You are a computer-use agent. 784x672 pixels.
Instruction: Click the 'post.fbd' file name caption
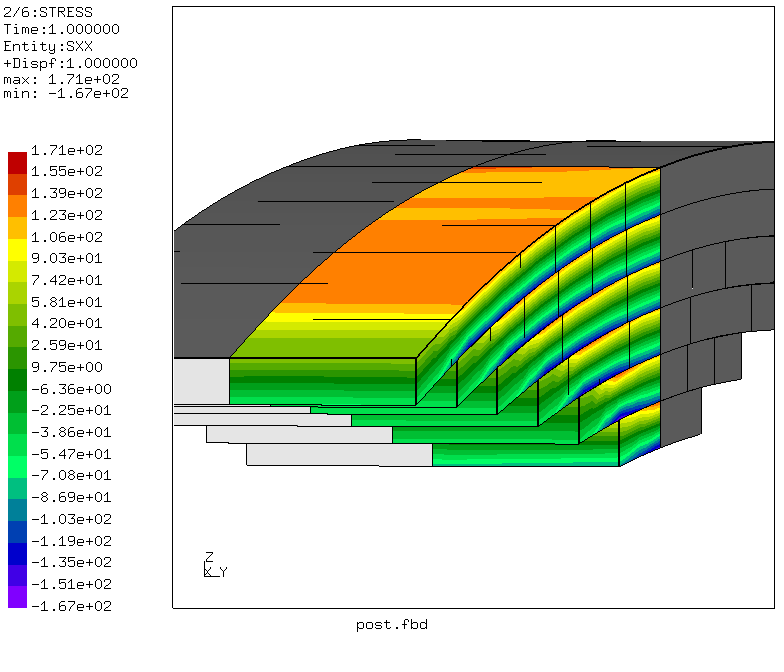(392, 625)
